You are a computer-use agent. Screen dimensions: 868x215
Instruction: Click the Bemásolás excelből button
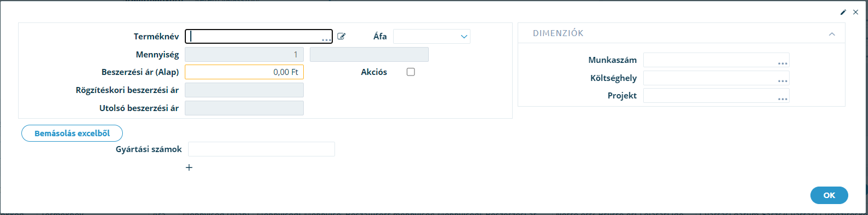(72, 133)
